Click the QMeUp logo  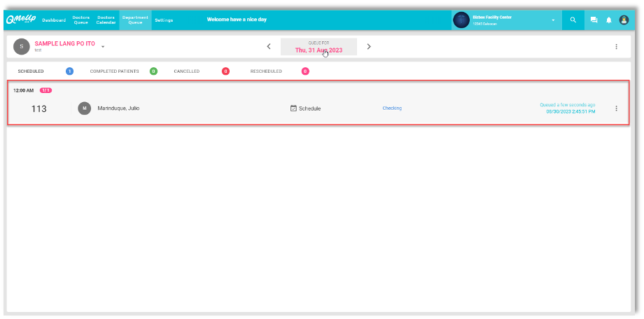(21, 20)
